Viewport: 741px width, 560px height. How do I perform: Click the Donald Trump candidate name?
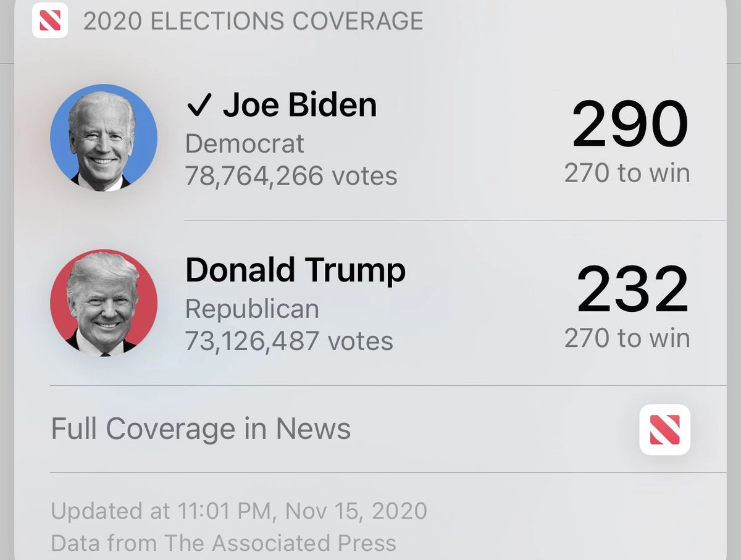(295, 270)
